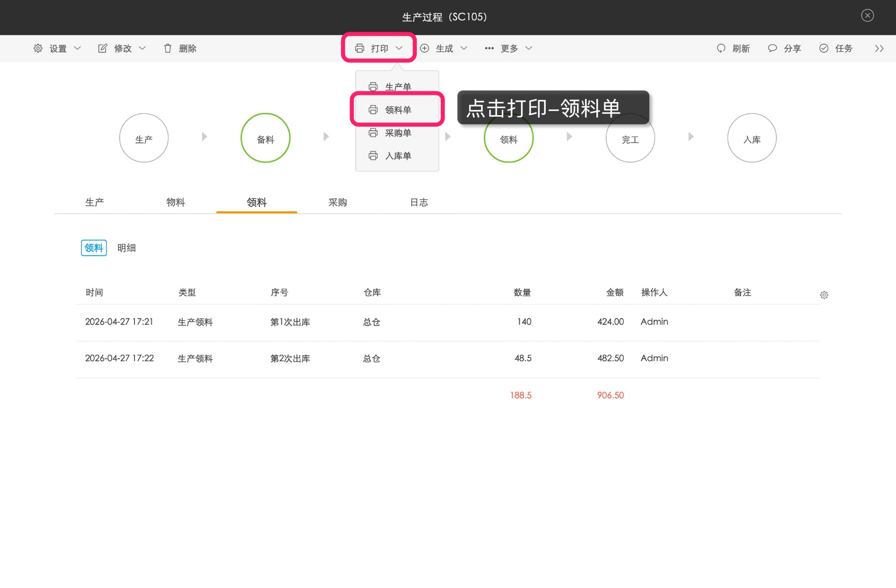Expand the 生成 dropdown arrow

pos(464,48)
